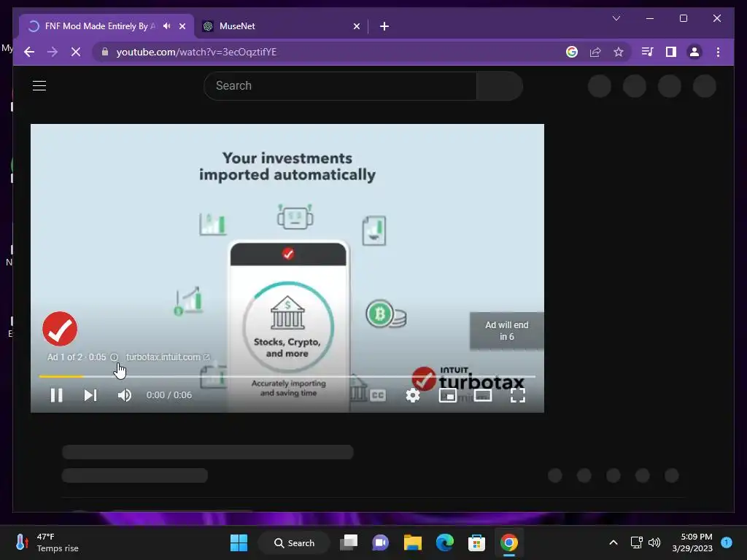Click the ad info icon

[x=114, y=357]
